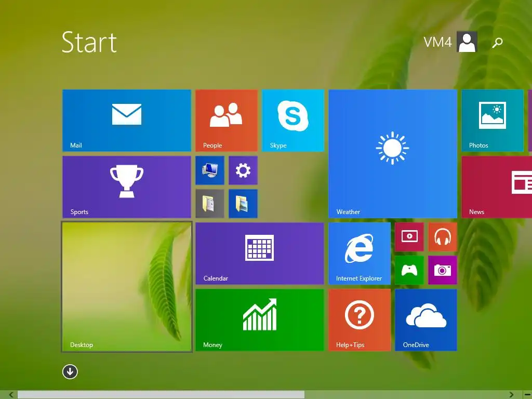Image resolution: width=532 pixels, height=399 pixels.
Task: Launch Internet Explorer tile
Action: pos(360,254)
